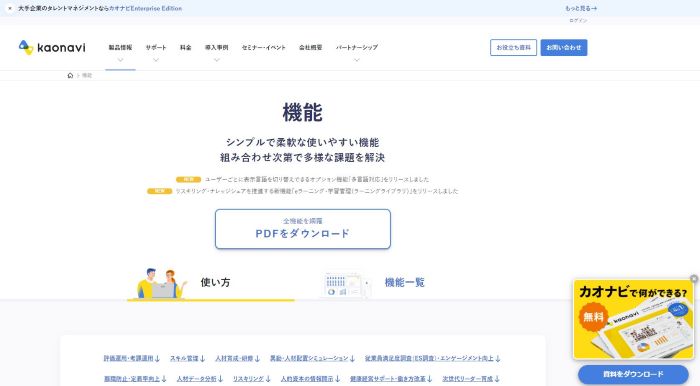Go to the 料金 page
This screenshot has height=386, width=700.
186,47
